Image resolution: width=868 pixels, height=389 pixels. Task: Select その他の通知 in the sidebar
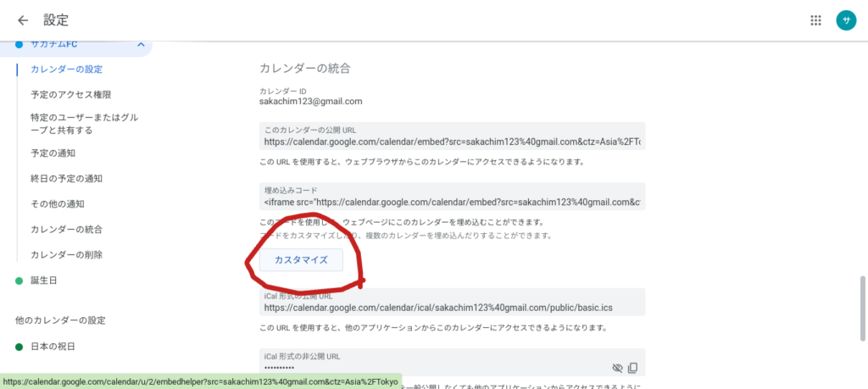57,204
